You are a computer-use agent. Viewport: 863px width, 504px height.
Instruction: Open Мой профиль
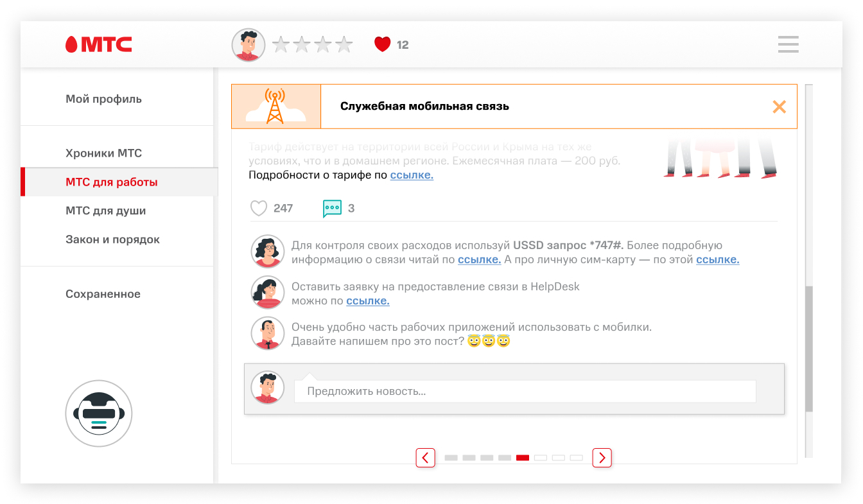pos(104,99)
